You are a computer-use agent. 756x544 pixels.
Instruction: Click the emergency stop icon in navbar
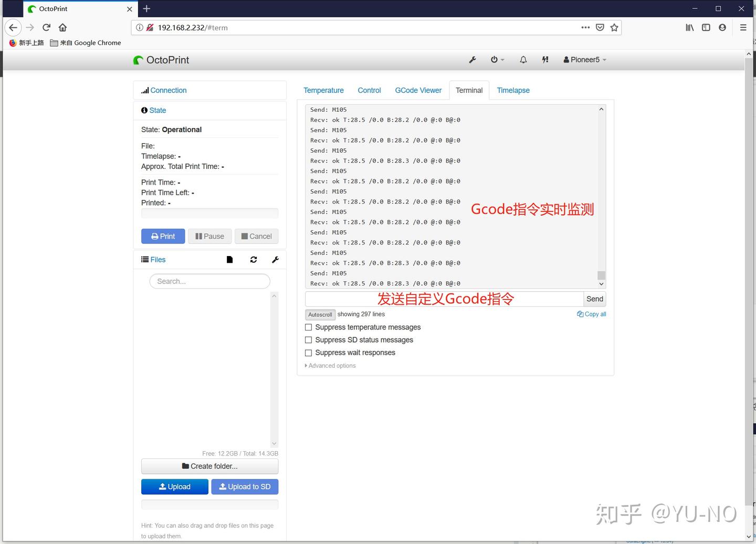pyautogui.click(x=545, y=60)
